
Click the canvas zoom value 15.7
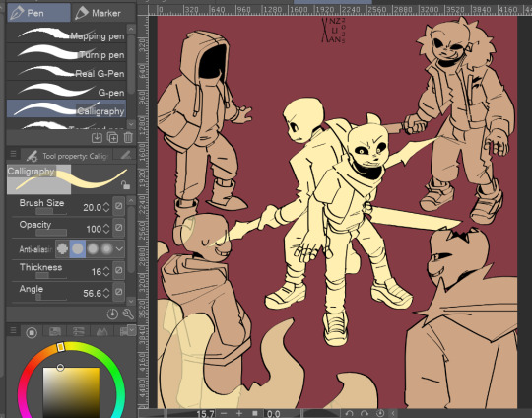click(205, 414)
